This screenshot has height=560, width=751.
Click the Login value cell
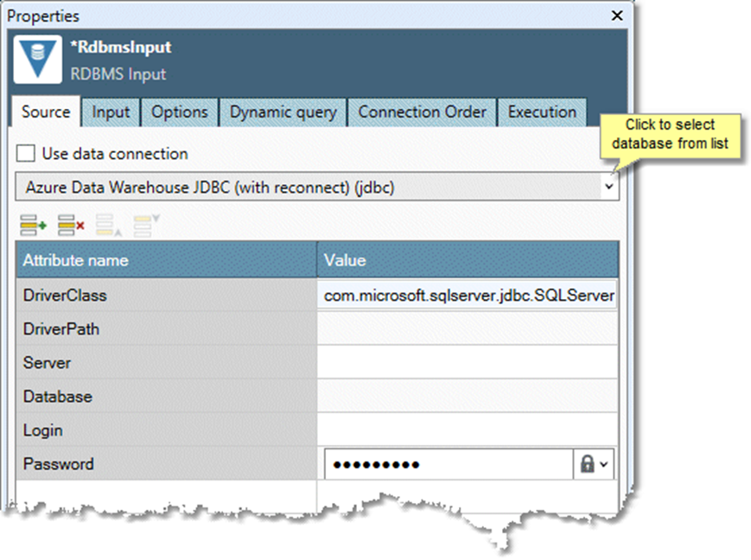tap(468, 430)
